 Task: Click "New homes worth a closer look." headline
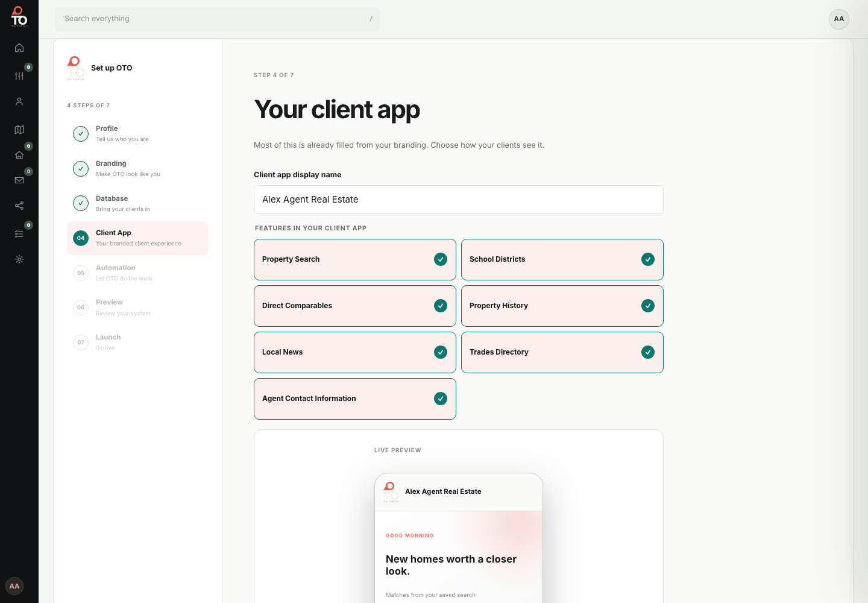tap(451, 565)
